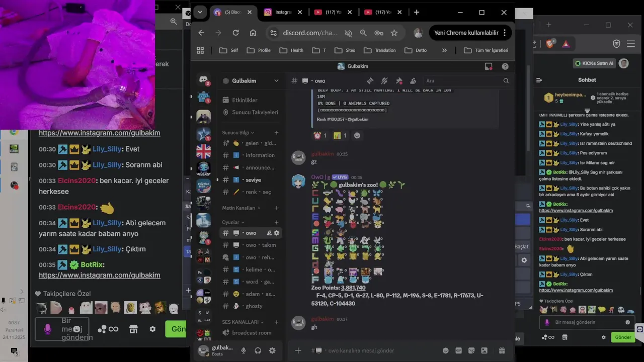Open Tüm Yer İşaretleri folder
The width and height of the screenshot is (644, 362).
coord(486,50)
